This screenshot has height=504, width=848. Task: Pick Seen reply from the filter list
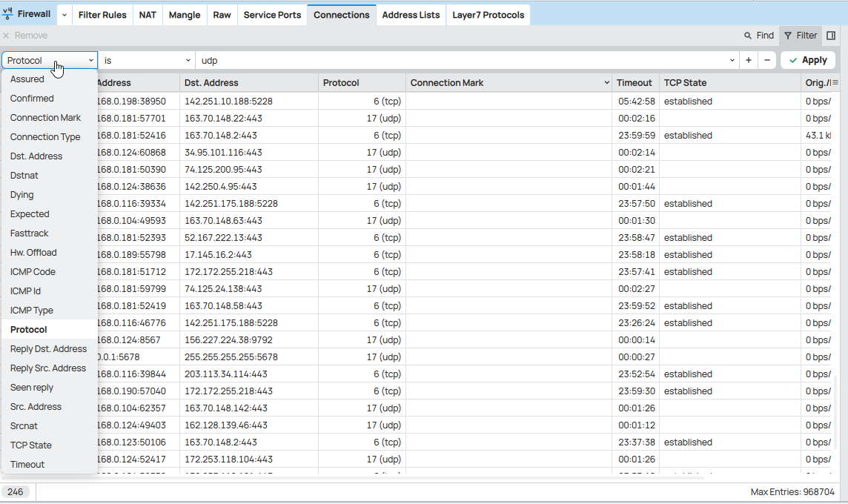click(x=49, y=387)
